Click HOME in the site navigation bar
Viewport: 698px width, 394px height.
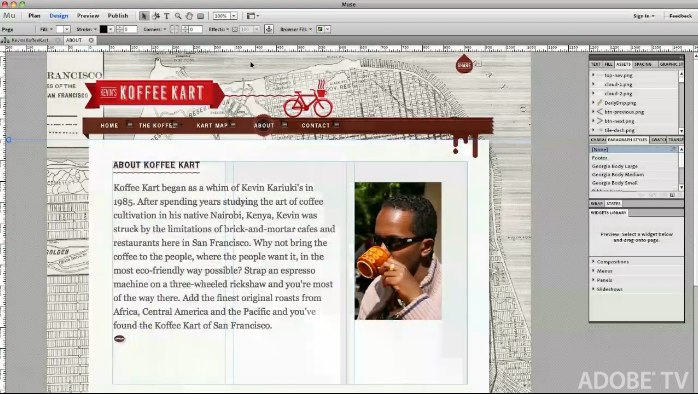(109, 126)
